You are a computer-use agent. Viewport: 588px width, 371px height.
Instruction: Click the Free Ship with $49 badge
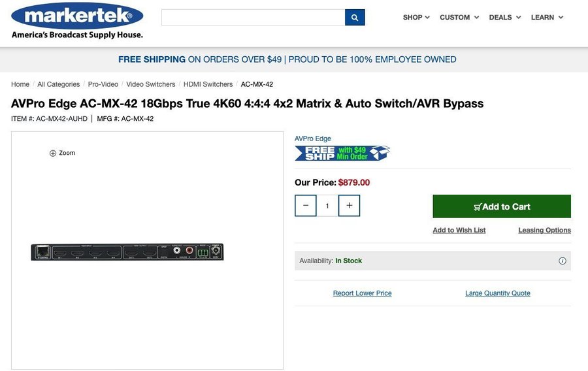tap(342, 153)
